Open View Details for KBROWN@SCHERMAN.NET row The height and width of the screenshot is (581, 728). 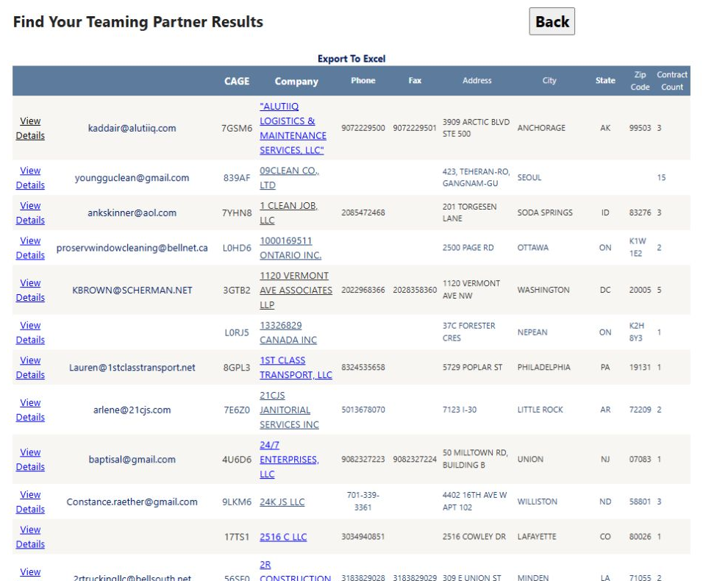pyautogui.click(x=30, y=290)
